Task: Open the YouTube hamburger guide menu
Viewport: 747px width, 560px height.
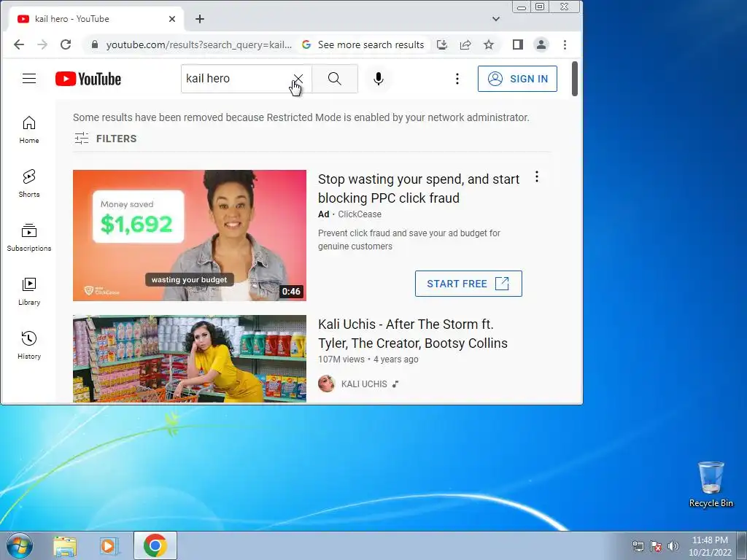Action: click(x=29, y=79)
